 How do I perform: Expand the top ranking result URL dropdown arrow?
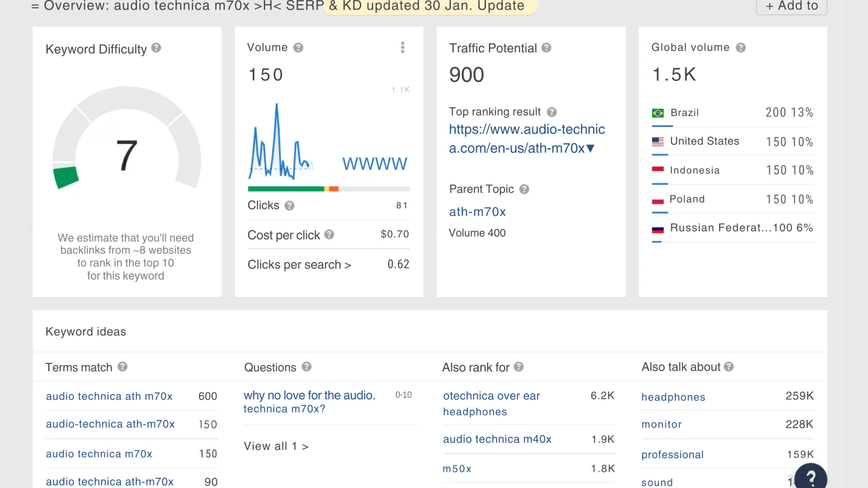591,148
